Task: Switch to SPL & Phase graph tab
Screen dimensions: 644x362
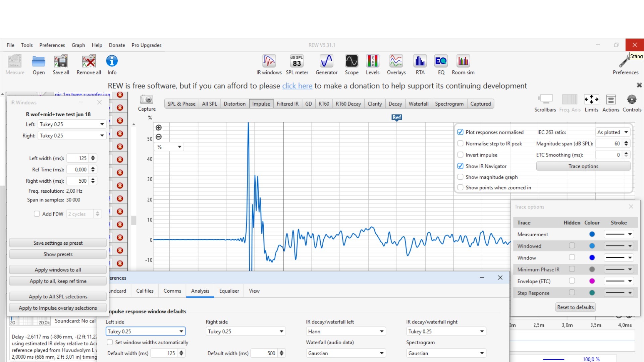Action: click(181, 104)
